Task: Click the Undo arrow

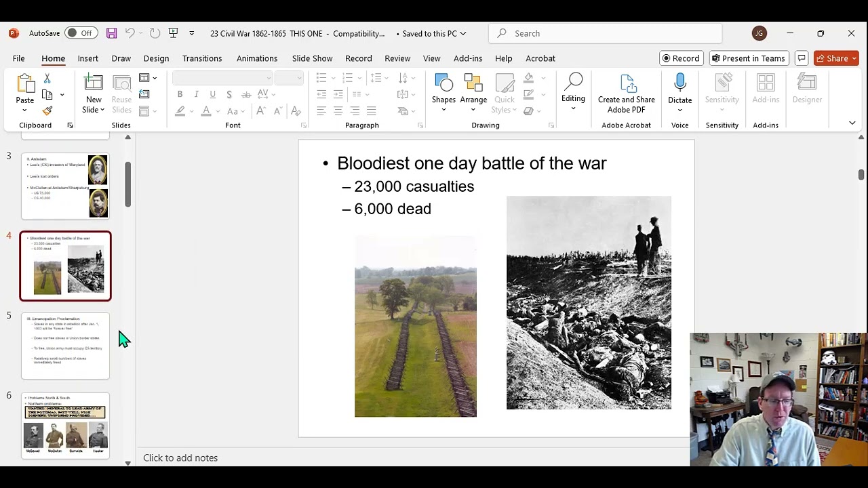Action: point(130,33)
